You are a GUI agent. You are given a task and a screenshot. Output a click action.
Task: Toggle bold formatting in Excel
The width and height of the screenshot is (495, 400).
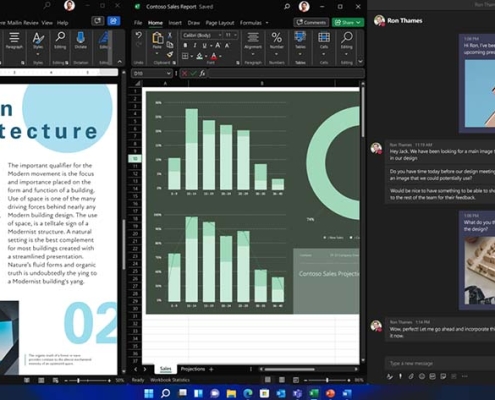coord(185,45)
